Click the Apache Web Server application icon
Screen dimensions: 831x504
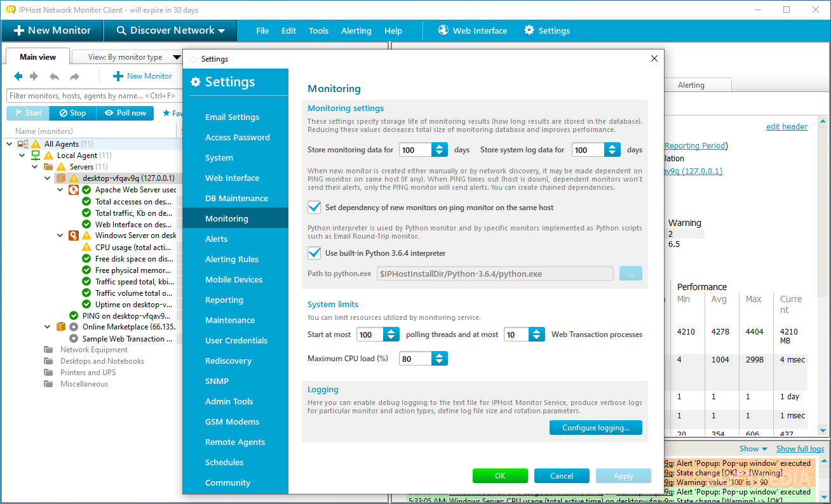(74, 190)
